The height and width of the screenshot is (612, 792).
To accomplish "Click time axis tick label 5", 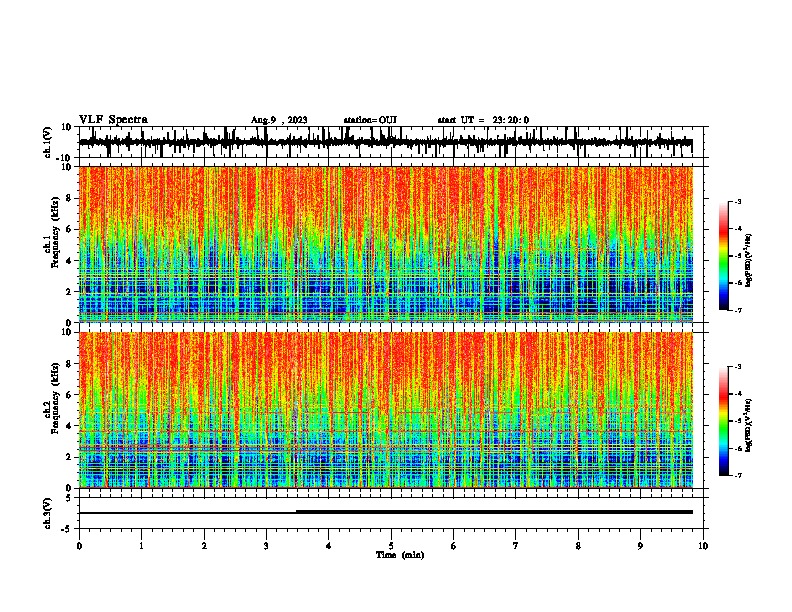I will click(391, 546).
